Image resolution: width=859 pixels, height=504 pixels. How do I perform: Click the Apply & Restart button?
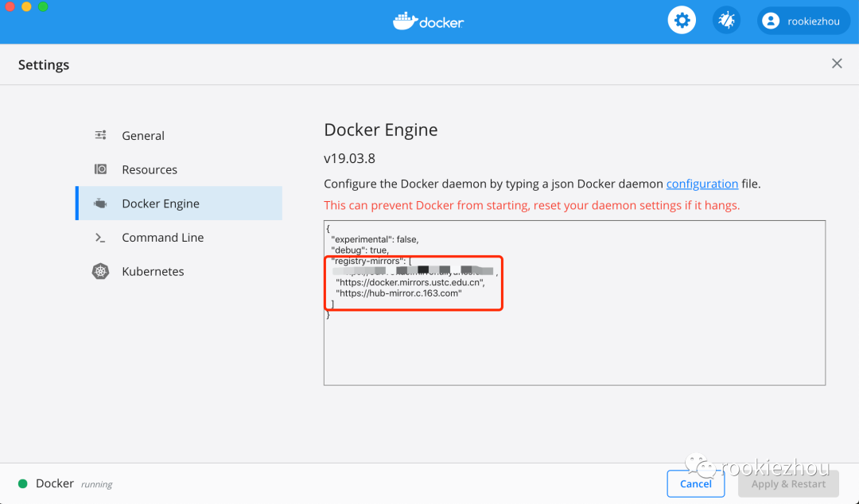[x=788, y=483]
